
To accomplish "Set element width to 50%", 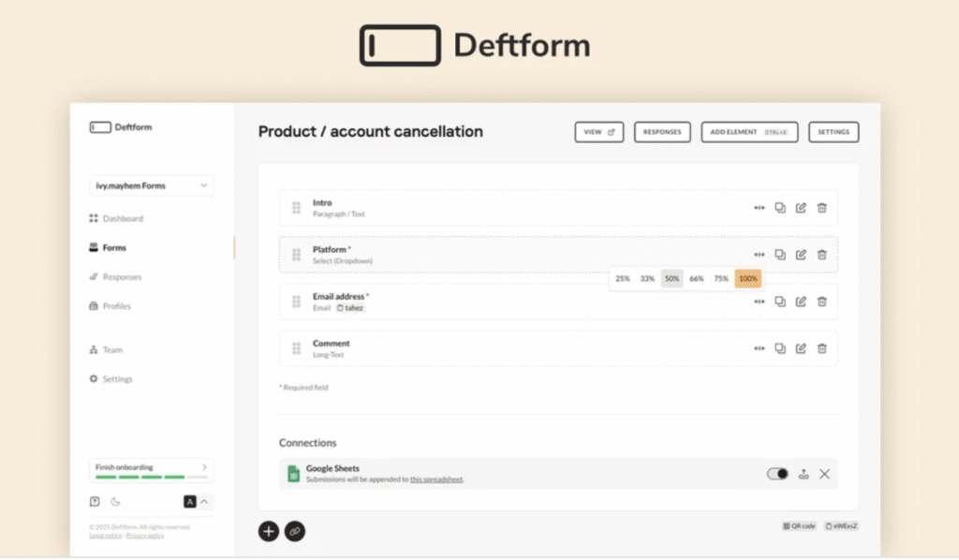I will [672, 279].
